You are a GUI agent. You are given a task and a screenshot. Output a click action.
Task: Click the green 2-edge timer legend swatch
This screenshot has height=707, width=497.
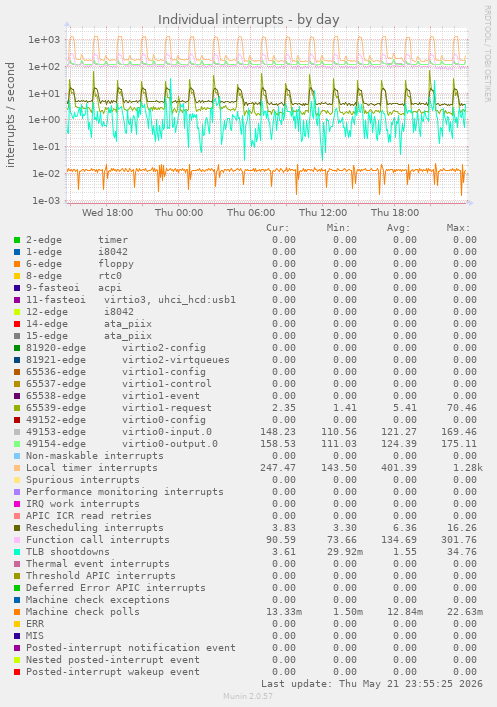point(17,240)
